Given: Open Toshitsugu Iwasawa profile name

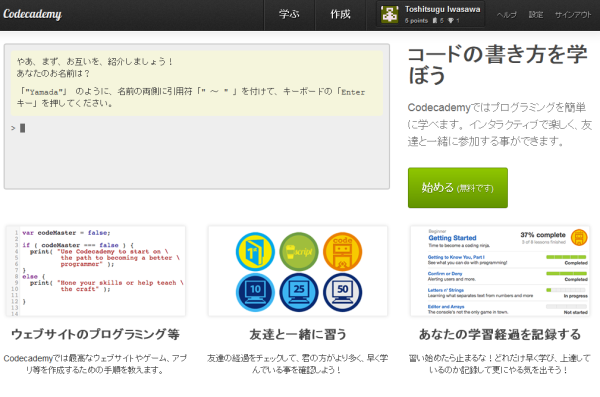Looking at the screenshot, I should pyautogui.click(x=442, y=9).
